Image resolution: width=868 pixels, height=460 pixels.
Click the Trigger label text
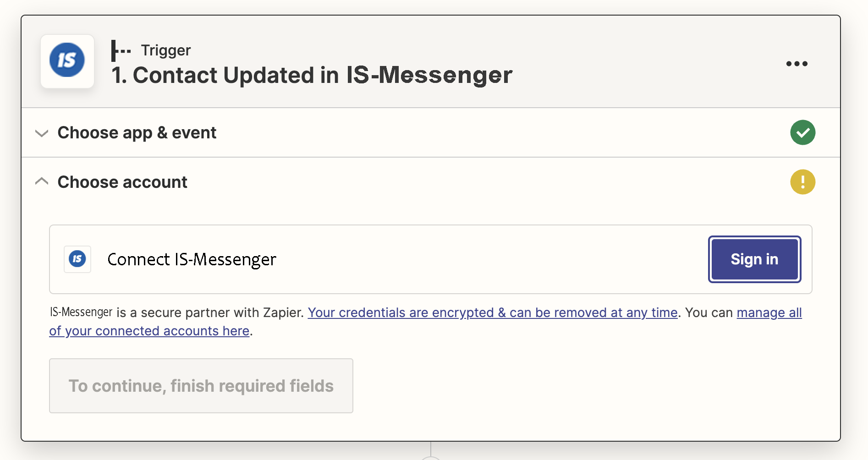point(165,50)
